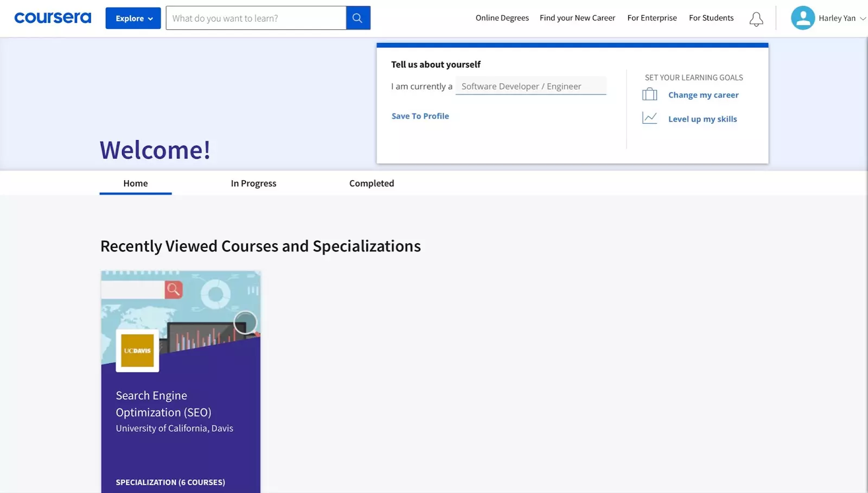Open the notifications bell
868x493 pixels.
point(756,19)
